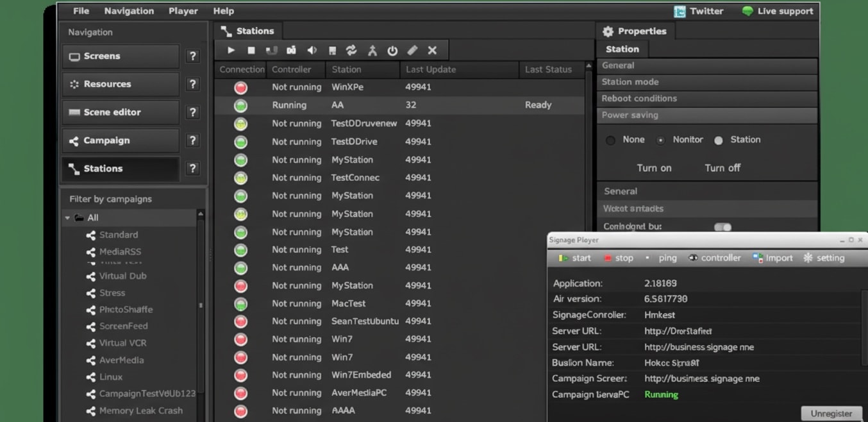The image size is (868, 422).
Task: Open the Navigation menu
Action: (x=129, y=11)
